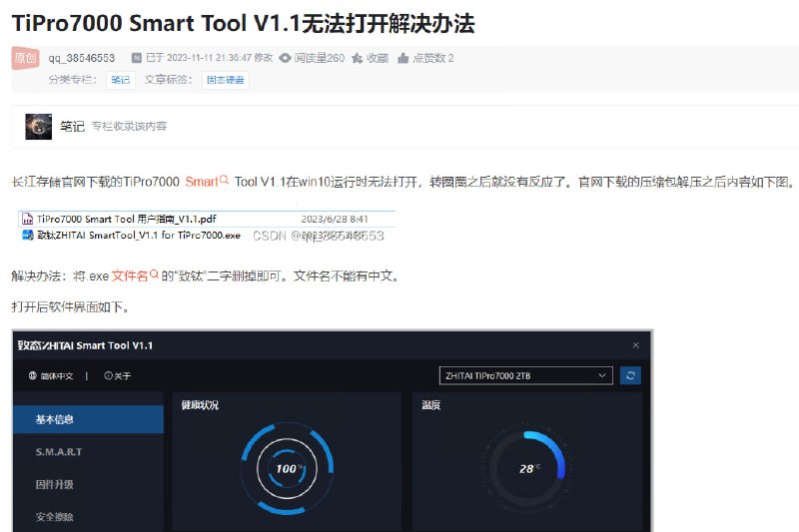Click the 原创 badge next to the author
The height and width of the screenshot is (532, 799).
[25, 58]
